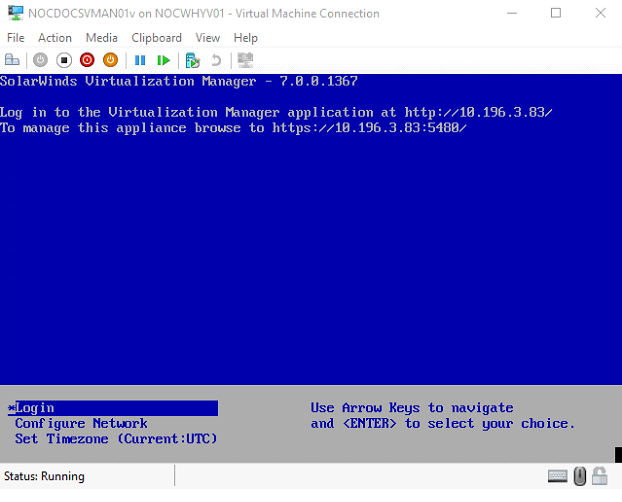This screenshot has height=502, width=622.
Task: Click the keyboard status icon
Action: point(557,476)
